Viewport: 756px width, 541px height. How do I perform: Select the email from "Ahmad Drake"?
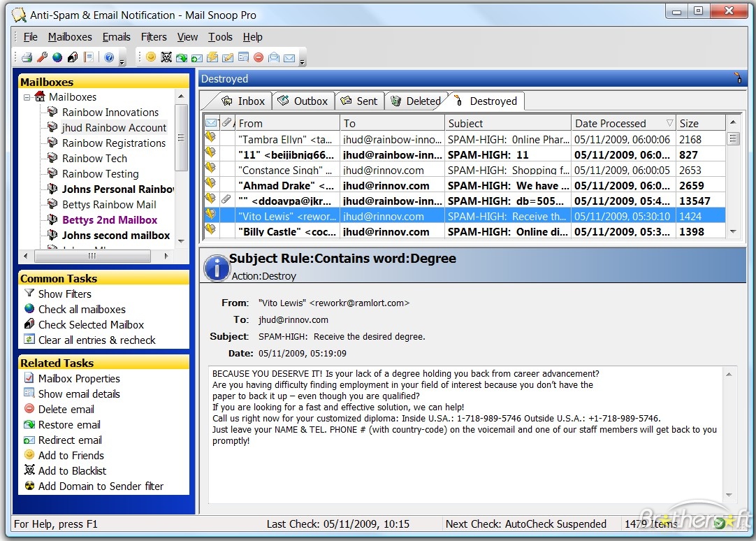[x=465, y=186]
